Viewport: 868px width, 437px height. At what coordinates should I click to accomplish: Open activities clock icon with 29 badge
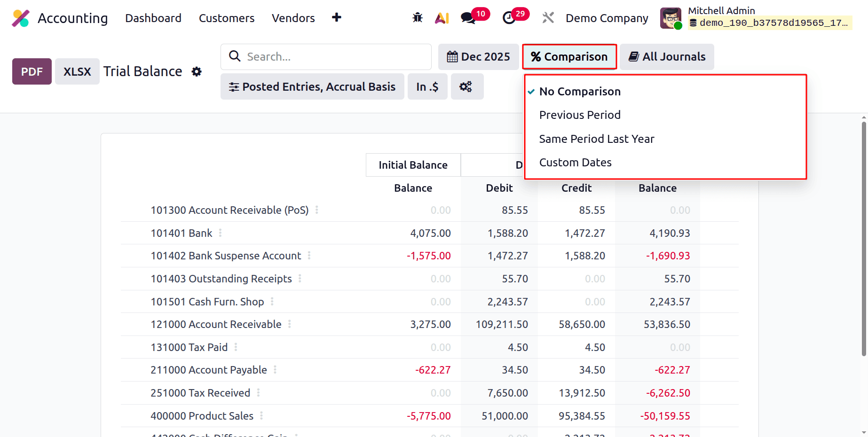pyautogui.click(x=515, y=17)
